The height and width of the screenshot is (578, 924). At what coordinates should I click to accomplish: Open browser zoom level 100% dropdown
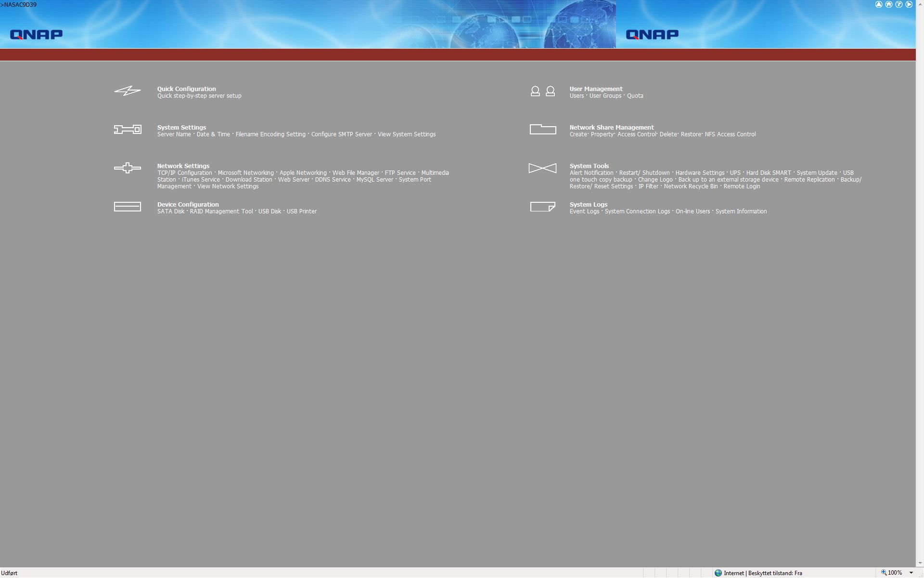click(x=911, y=573)
